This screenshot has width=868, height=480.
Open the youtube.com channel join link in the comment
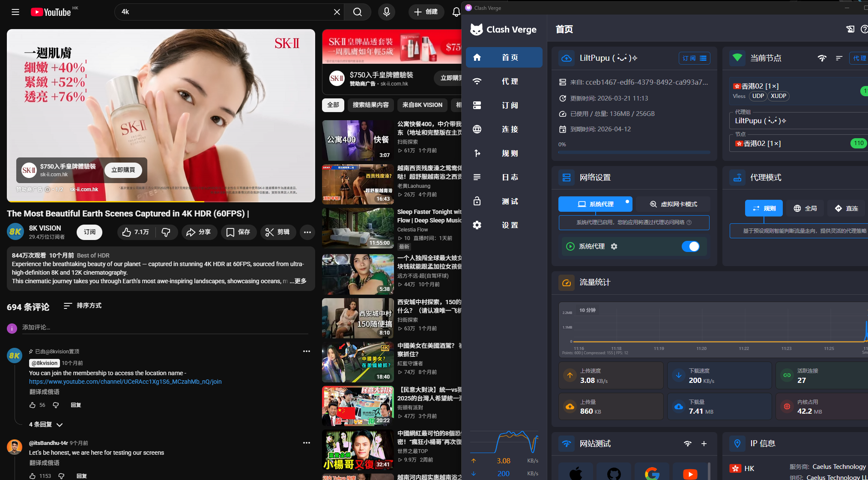point(125,382)
